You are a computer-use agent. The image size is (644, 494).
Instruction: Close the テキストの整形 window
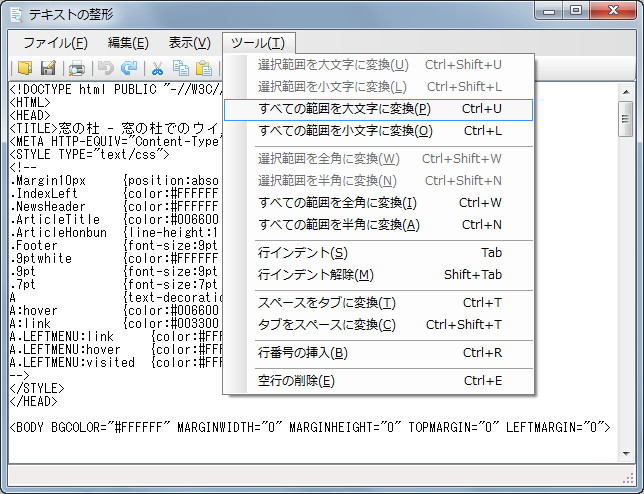coord(613,11)
